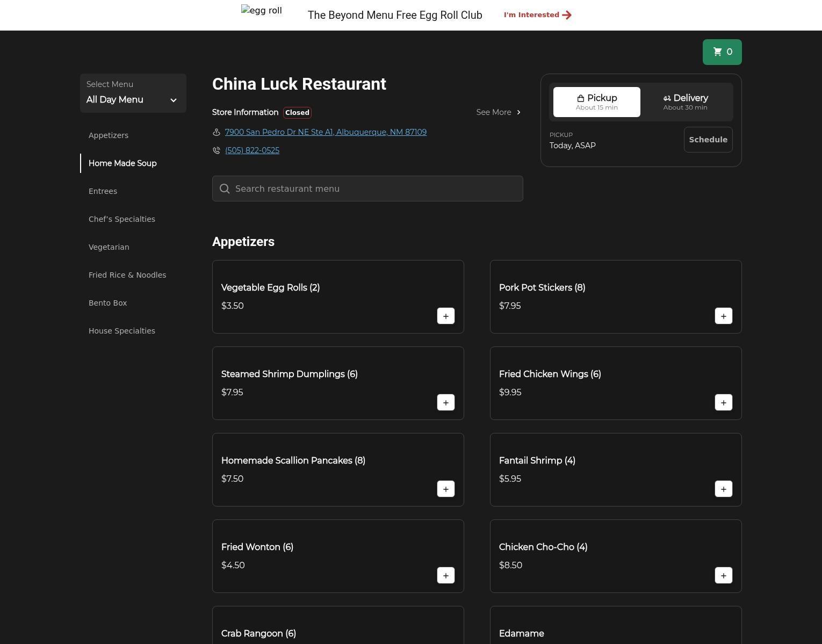
Task: Jump to Home Made Soup section
Action: point(122,163)
